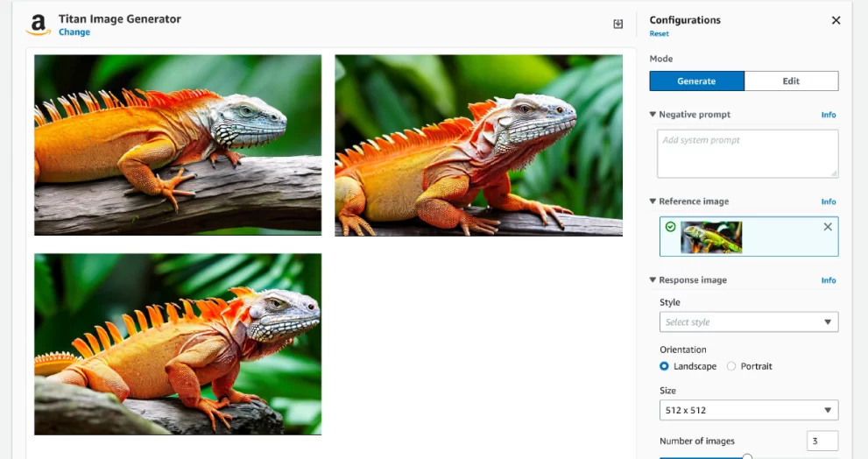Switch to Generate mode

[697, 81]
